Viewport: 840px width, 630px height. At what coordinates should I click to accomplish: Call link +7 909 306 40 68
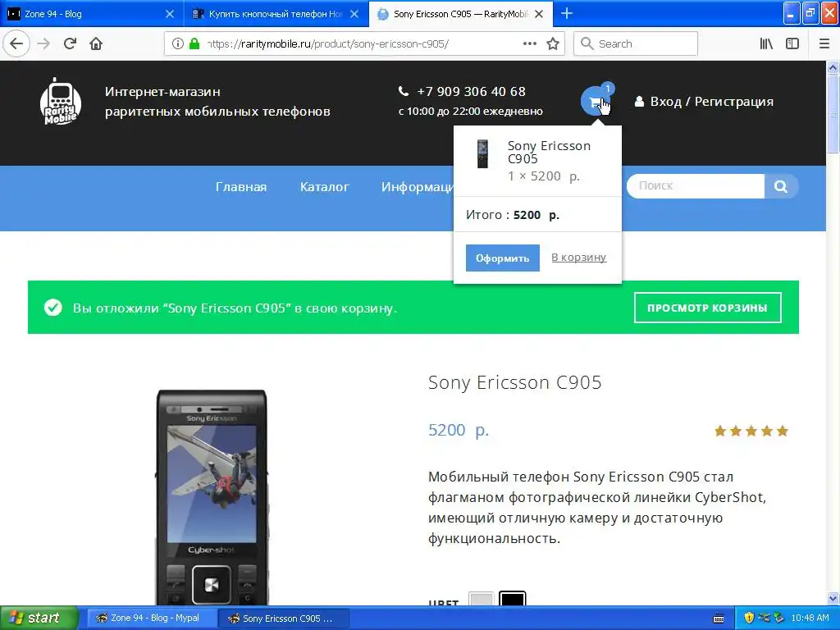point(471,91)
